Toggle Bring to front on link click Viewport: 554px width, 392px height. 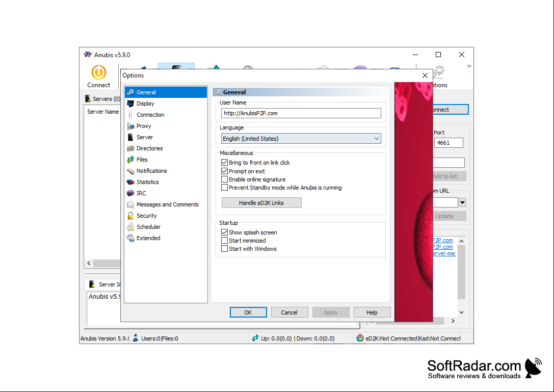tap(224, 163)
